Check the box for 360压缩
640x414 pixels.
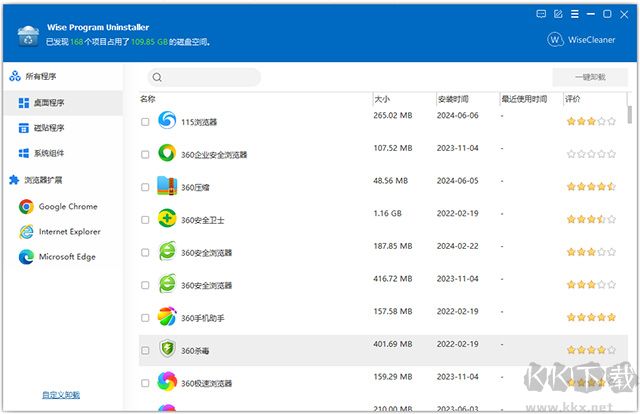[x=145, y=187]
